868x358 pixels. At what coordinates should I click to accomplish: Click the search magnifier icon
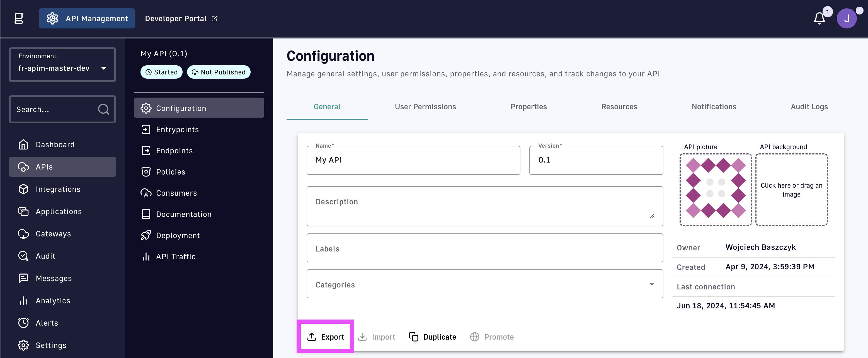pyautogui.click(x=103, y=109)
